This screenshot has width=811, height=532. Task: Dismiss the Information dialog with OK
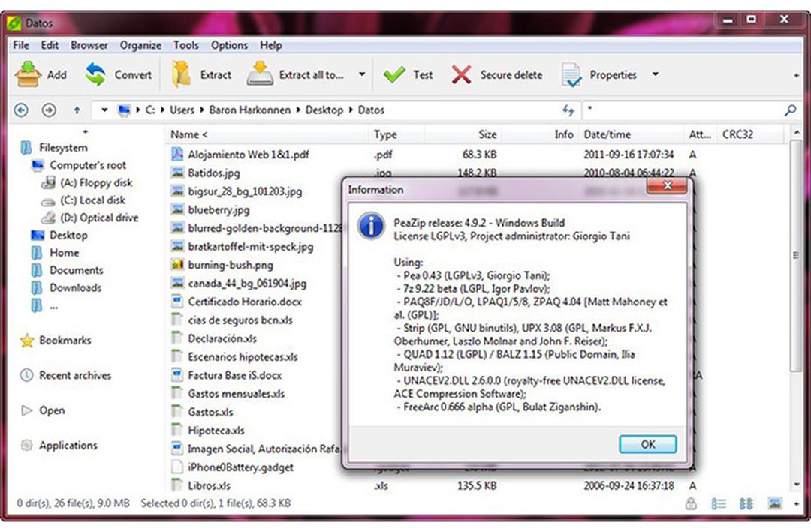point(647,443)
